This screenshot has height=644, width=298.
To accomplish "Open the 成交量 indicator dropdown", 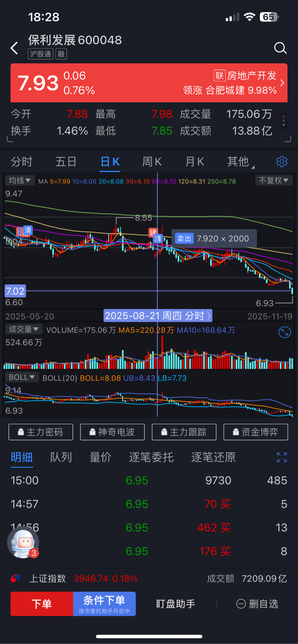I will (x=23, y=329).
